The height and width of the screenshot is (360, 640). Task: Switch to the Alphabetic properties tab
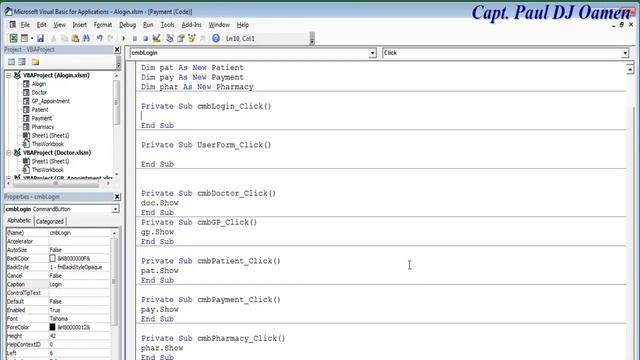point(19,221)
